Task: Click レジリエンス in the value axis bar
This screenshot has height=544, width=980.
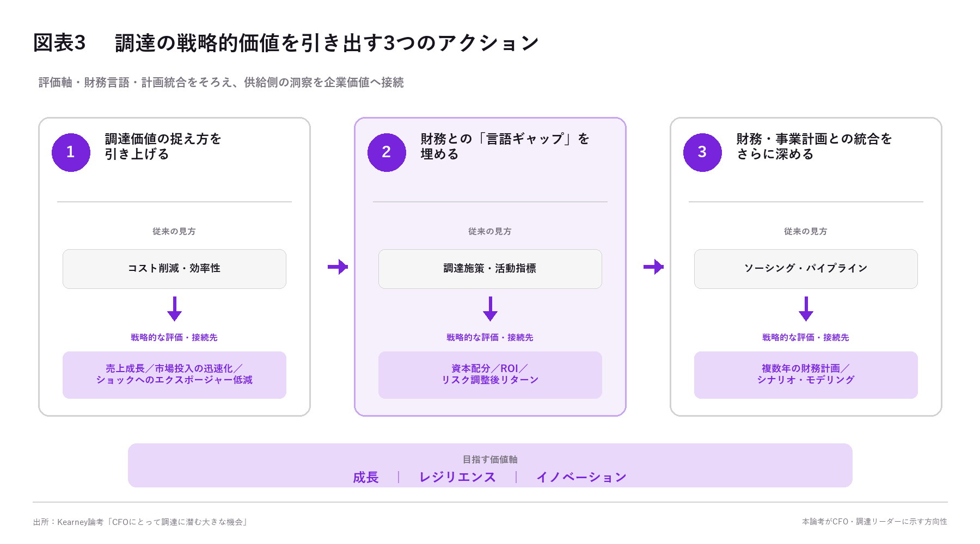Action: pyautogui.click(x=457, y=477)
